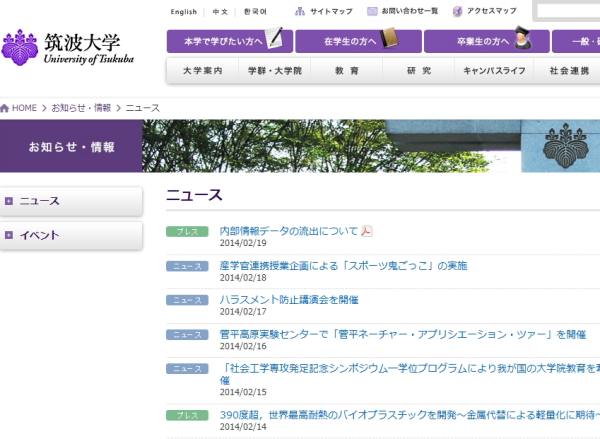The width and height of the screenshot is (600, 439).
Task: Switch language to English
Action: click(184, 12)
